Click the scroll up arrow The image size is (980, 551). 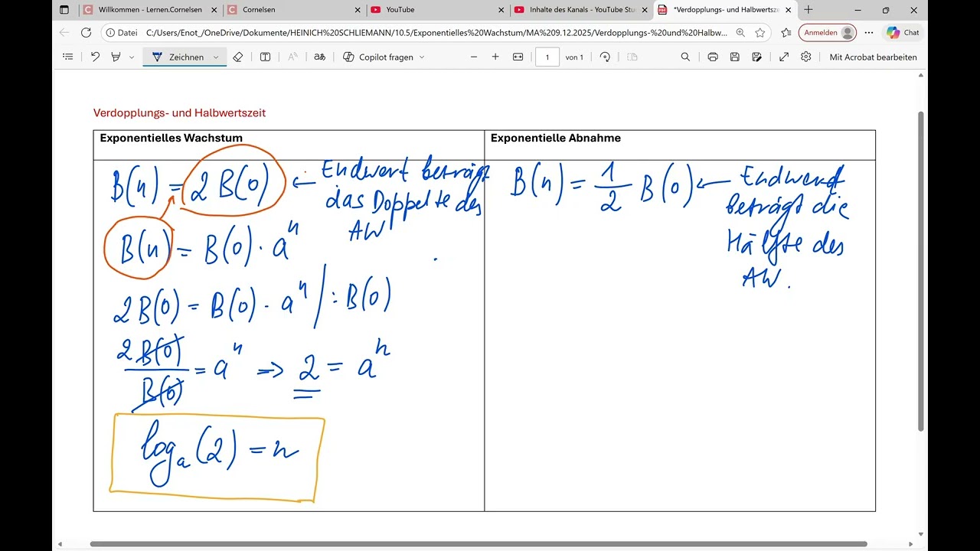pyautogui.click(x=921, y=75)
